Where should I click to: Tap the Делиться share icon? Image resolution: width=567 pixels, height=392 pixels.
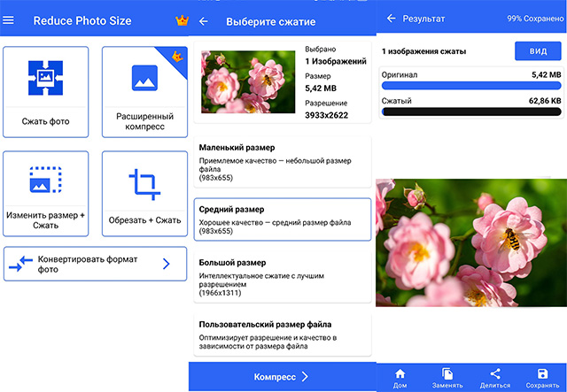coord(495,373)
